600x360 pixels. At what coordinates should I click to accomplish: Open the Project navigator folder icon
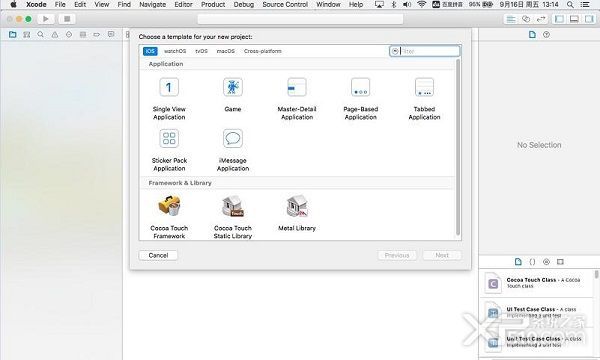13,34
